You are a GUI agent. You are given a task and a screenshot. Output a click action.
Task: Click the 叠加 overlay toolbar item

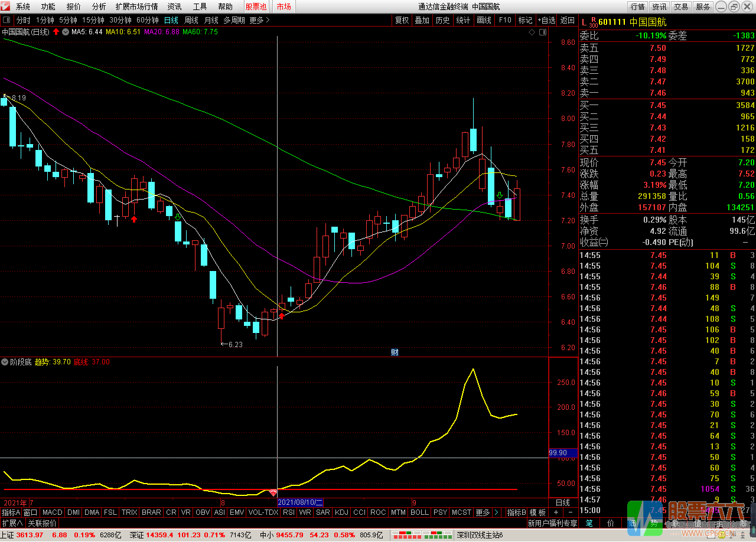click(x=422, y=20)
